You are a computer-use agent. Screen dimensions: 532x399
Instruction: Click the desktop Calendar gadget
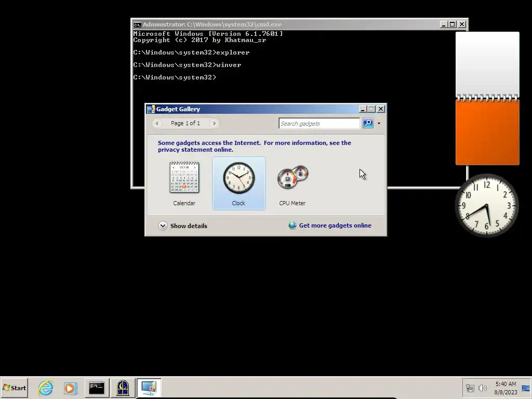pyautogui.click(x=487, y=98)
